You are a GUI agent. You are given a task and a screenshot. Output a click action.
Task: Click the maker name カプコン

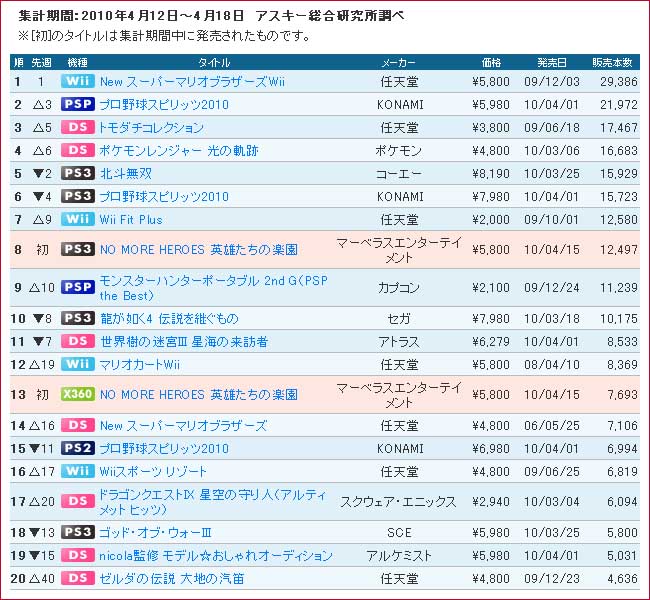[x=399, y=287]
